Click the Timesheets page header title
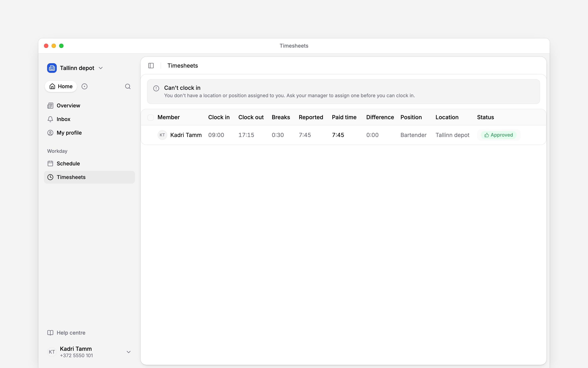The image size is (588, 368). pyautogui.click(x=183, y=66)
